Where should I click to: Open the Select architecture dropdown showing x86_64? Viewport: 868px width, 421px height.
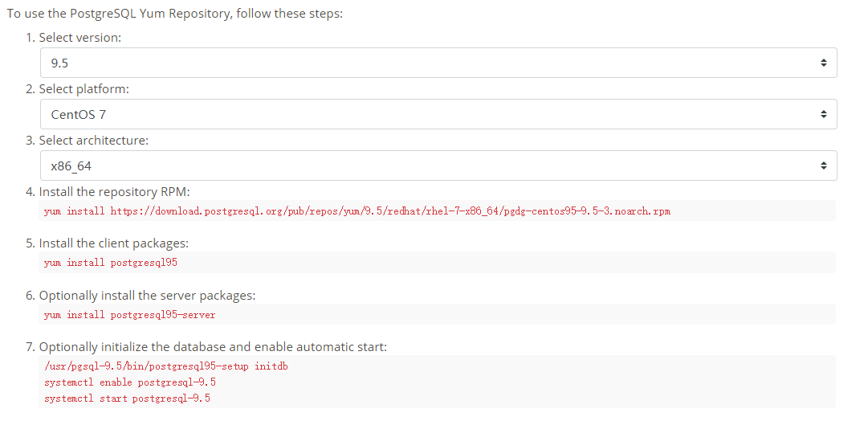pyautogui.click(x=438, y=165)
